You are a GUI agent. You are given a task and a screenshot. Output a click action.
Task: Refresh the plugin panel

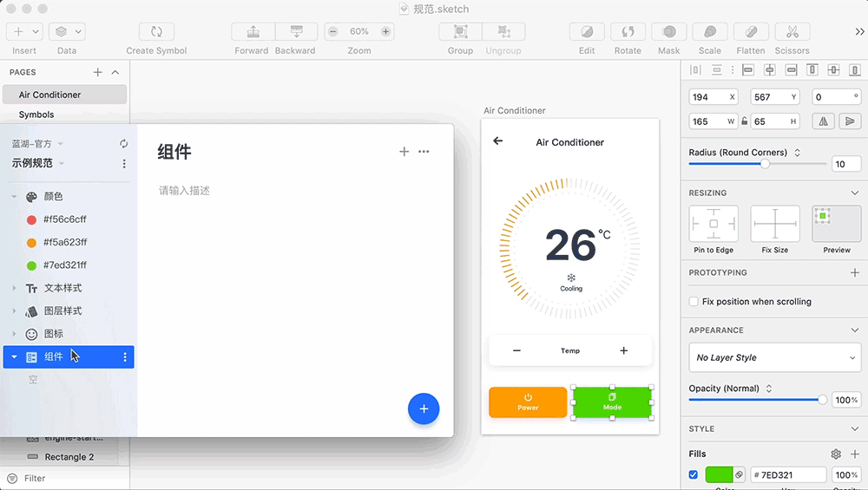click(123, 144)
